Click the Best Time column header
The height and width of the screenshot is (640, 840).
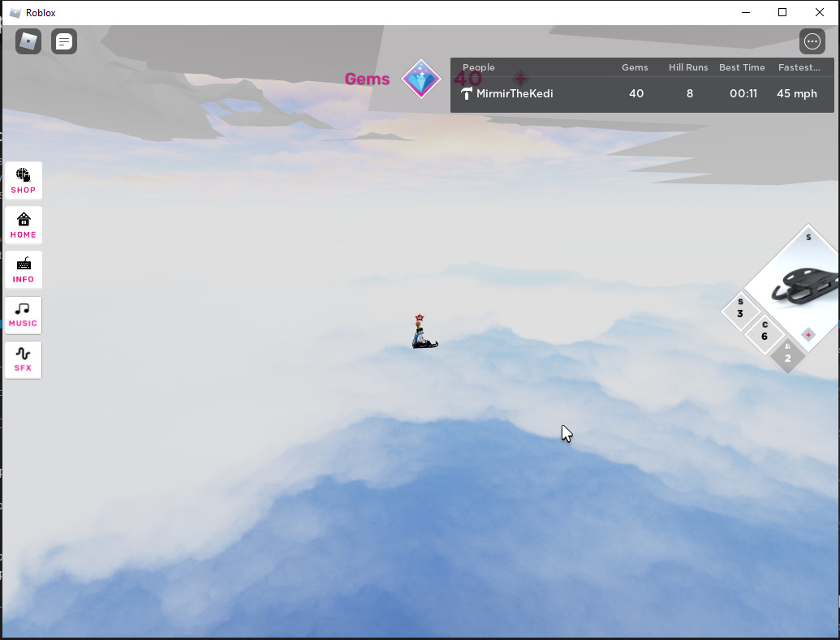742,67
